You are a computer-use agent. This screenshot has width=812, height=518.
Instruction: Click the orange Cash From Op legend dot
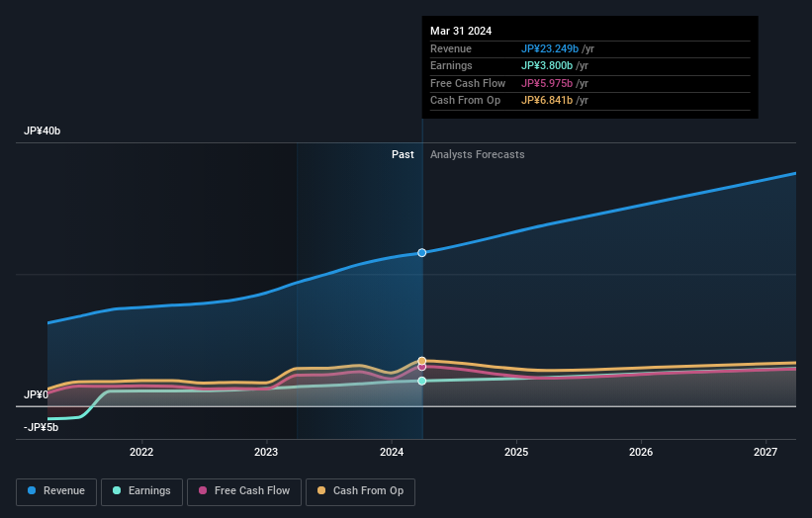click(x=321, y=490)
